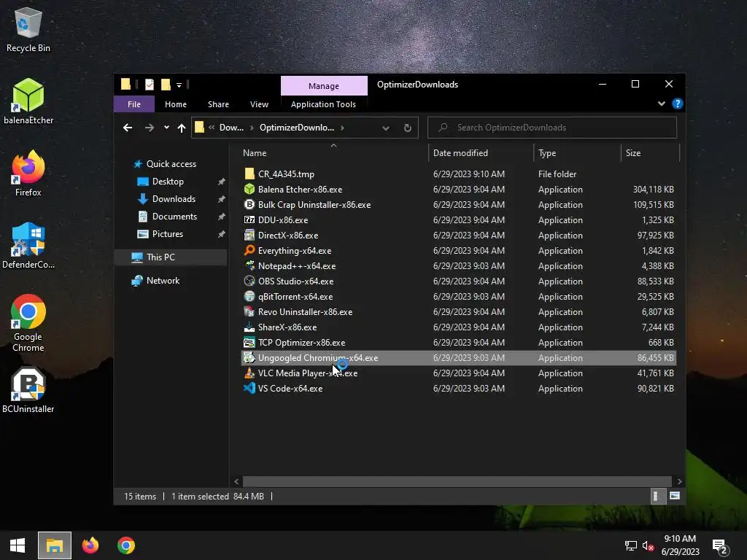Click the Properties quick access toolbar icon
Screen dimensions: 747x560
coord(150,85)
